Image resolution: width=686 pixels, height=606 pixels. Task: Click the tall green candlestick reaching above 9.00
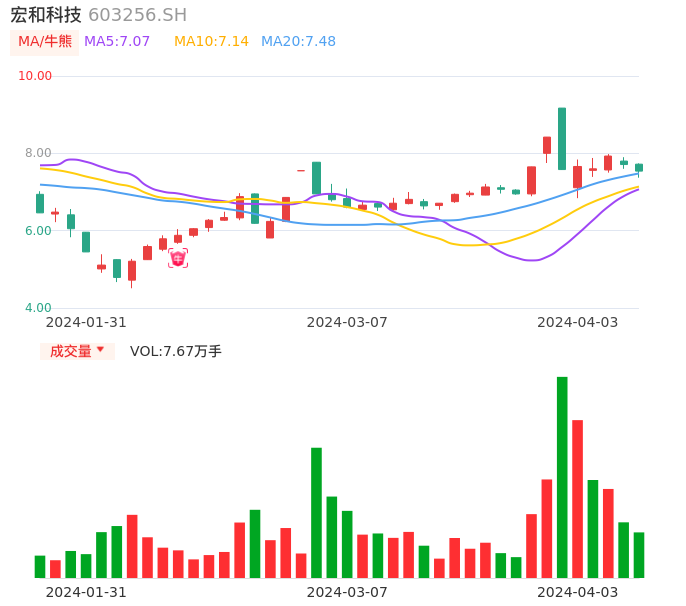point(562,139)
